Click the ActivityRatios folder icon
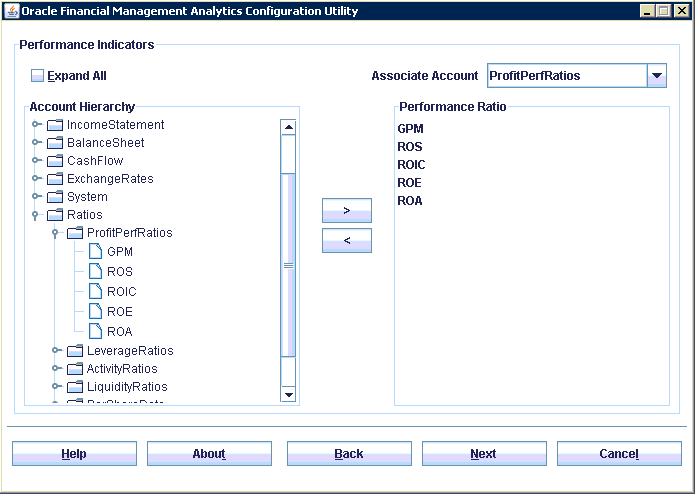The width and height of the screenshot is (695, 494). pos(75,369)
